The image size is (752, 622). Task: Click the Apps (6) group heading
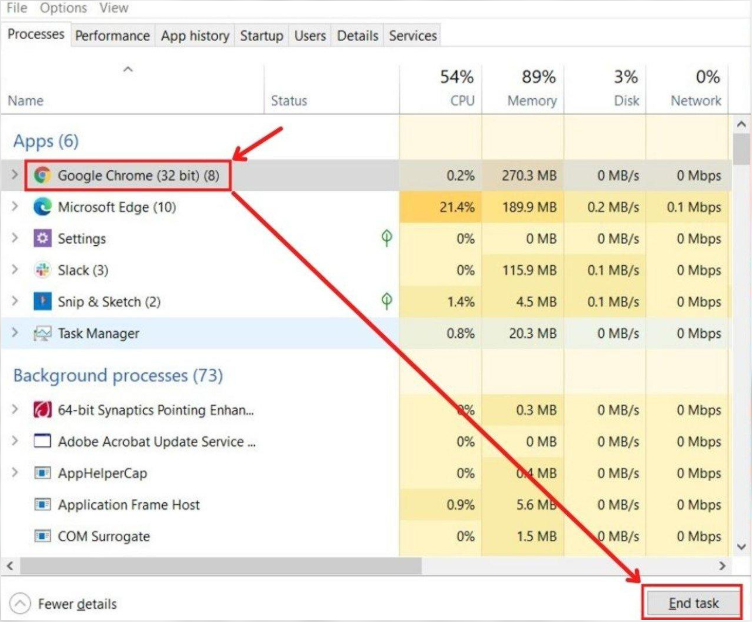46,141
